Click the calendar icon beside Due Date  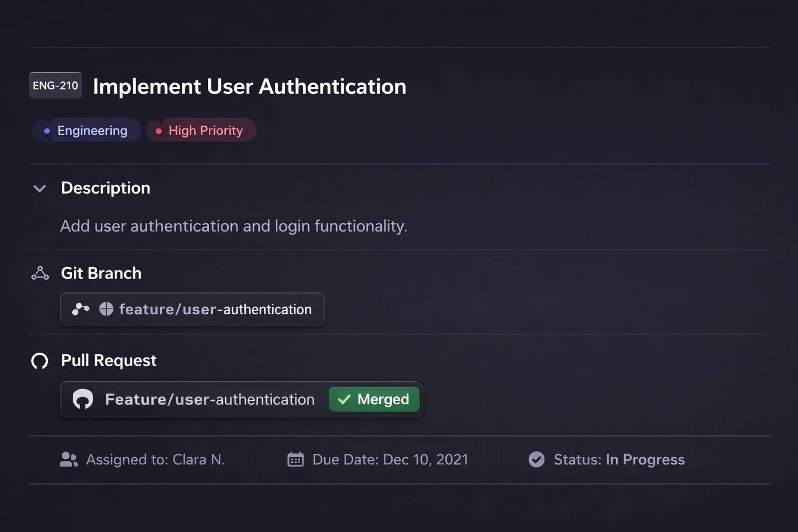(296, 459)
